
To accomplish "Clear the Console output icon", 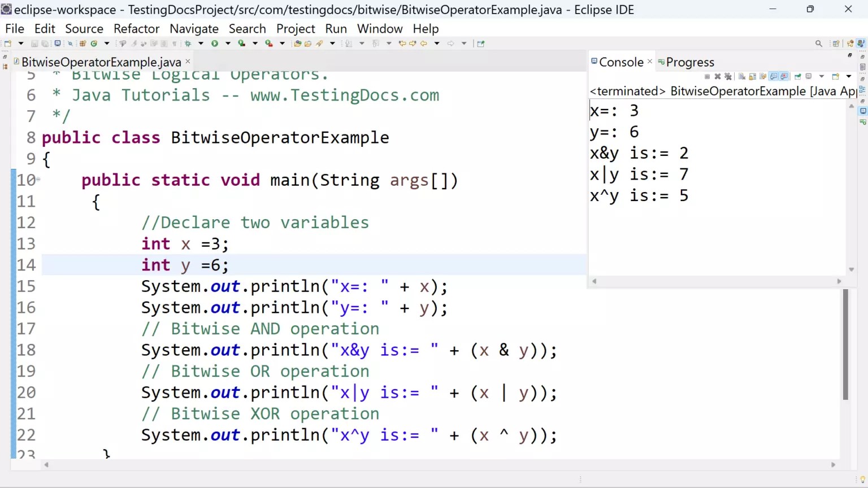I will 743,76.
